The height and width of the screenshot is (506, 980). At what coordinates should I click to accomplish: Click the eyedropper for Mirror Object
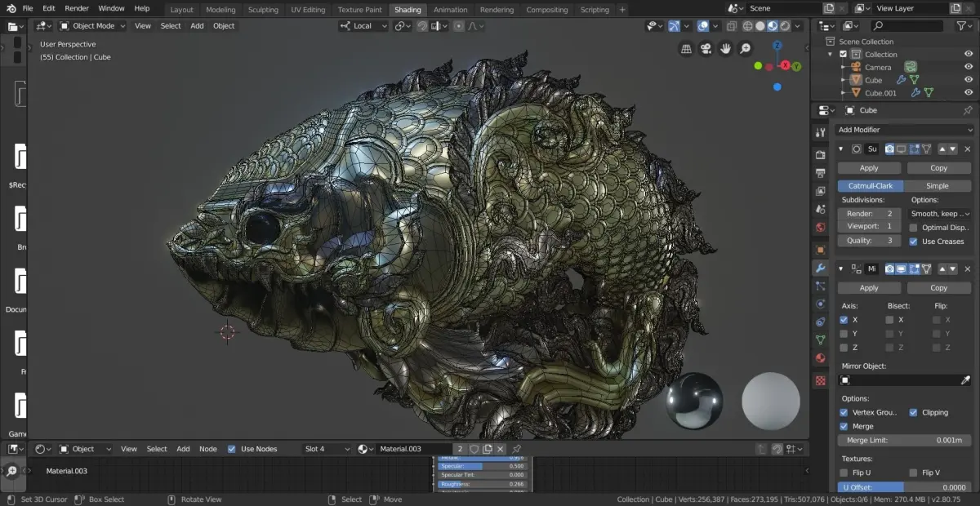click(966, 380)
